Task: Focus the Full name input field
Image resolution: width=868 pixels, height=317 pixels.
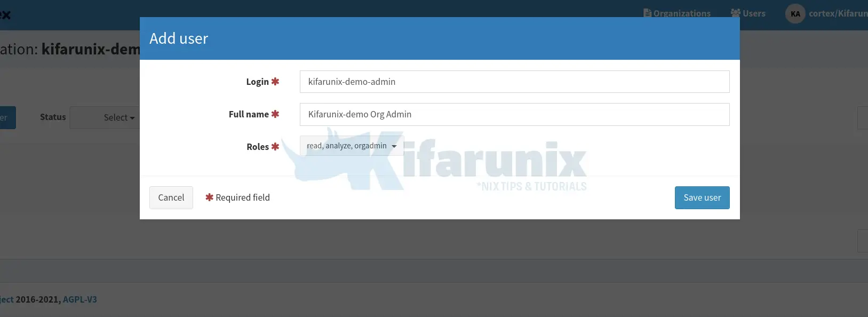Action: point(514,114)
